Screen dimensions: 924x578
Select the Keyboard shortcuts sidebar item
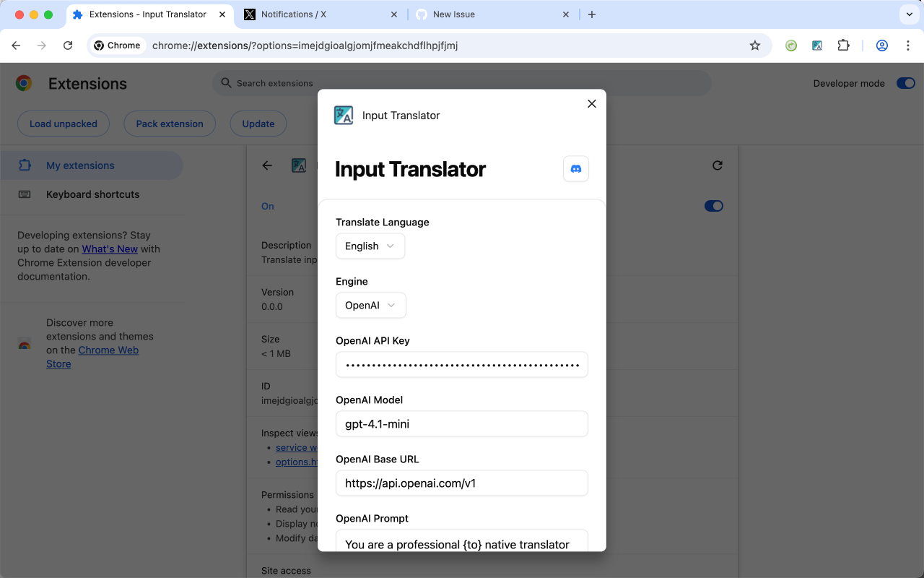(x=93, y=194)
